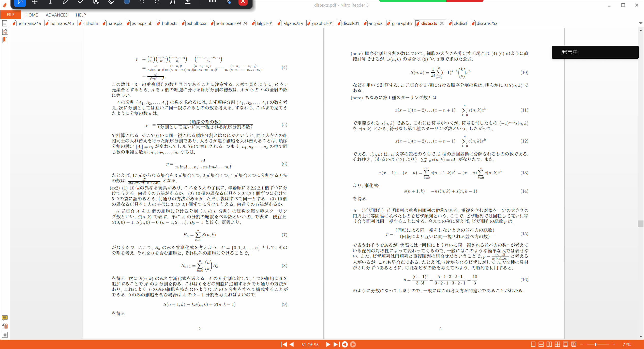This screenshot has width=644, height=349.
Task: Open the HOME ribbon tab
Action: coord(32,15)
